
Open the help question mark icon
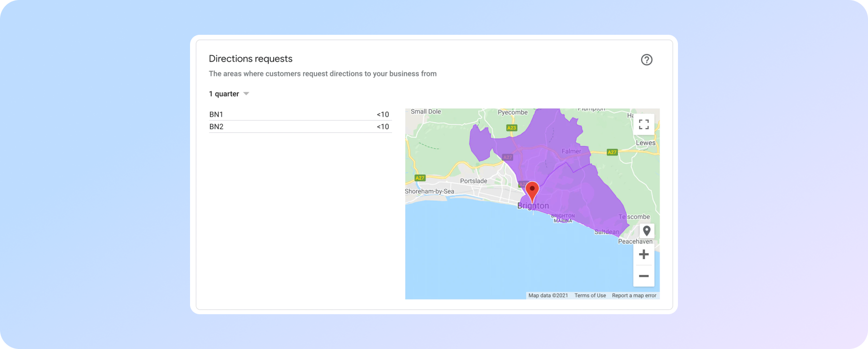pyautogui.click(x=647, y=59)
